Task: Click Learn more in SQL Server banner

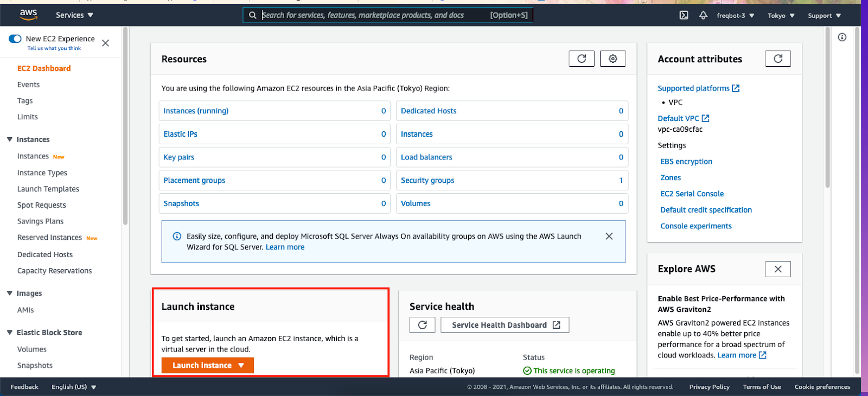Action: click(285, 247)
